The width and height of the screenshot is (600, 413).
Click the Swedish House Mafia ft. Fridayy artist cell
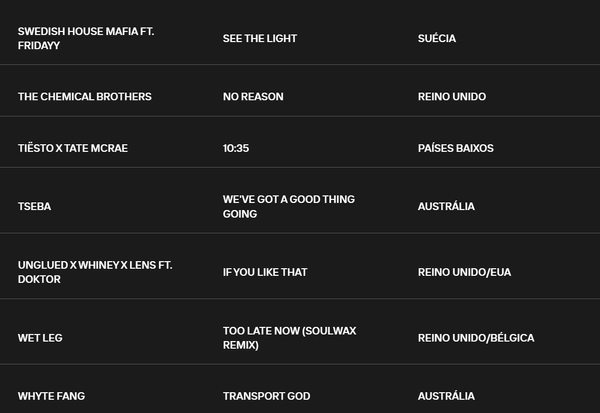pos(86,38)
